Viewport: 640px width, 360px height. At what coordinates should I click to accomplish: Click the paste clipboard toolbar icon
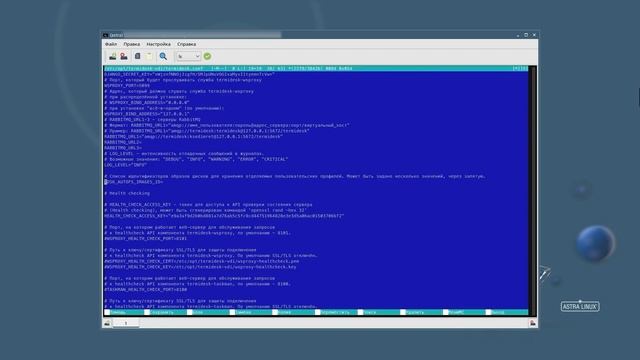coord(149,56)
